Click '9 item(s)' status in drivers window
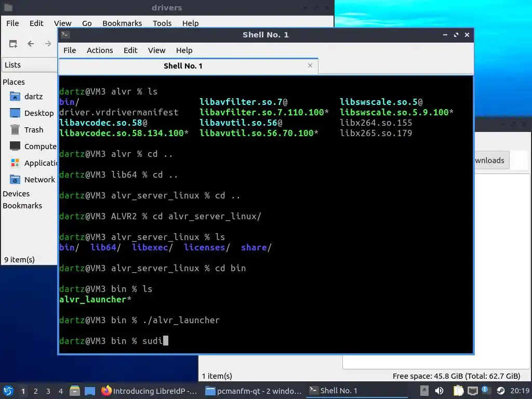Image resolution: width=532 pixels, height=399 pixels. pos(19,260)
